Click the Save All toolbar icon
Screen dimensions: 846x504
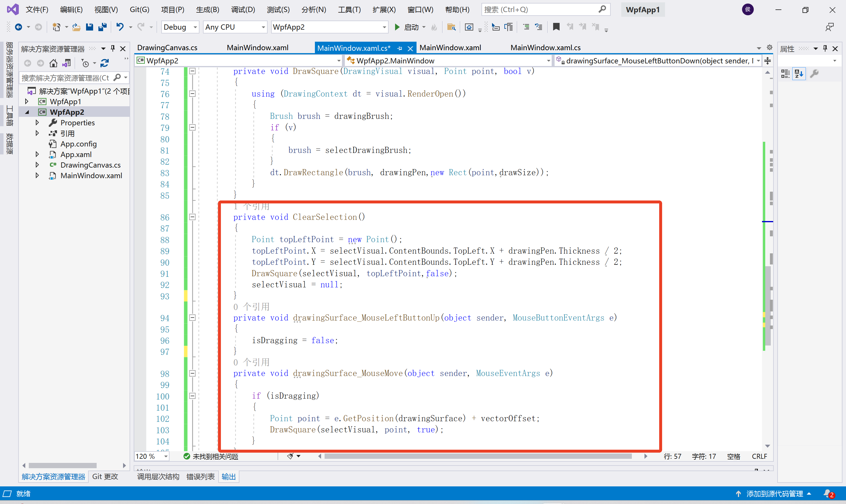pyautogui.click(x=102, y=27)
